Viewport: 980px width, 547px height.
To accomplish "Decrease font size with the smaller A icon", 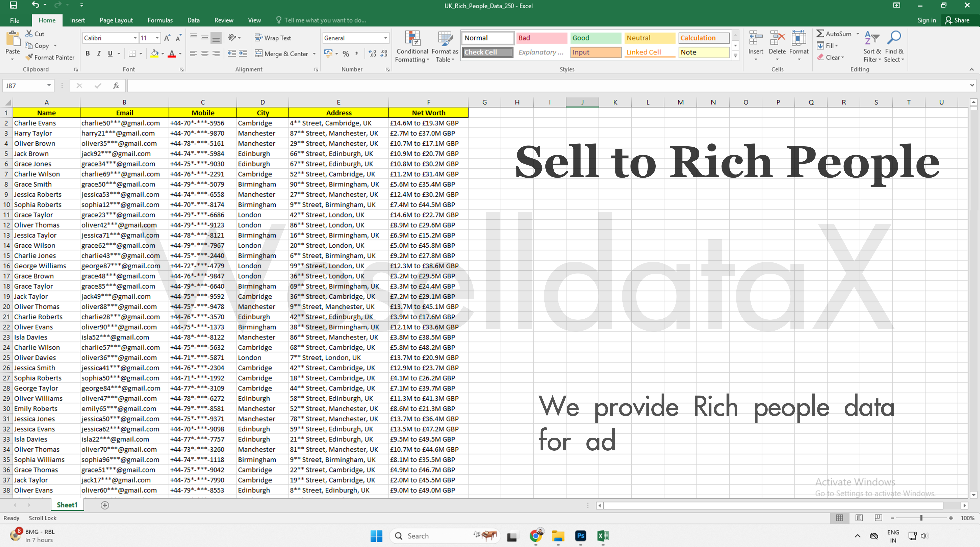I will tap(178, 38).
